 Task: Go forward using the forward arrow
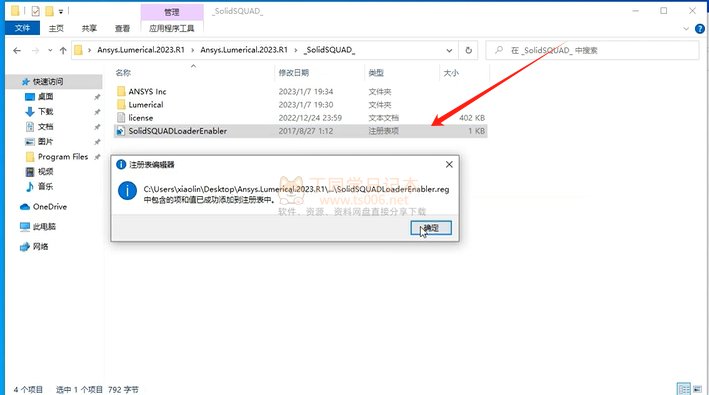35,50
